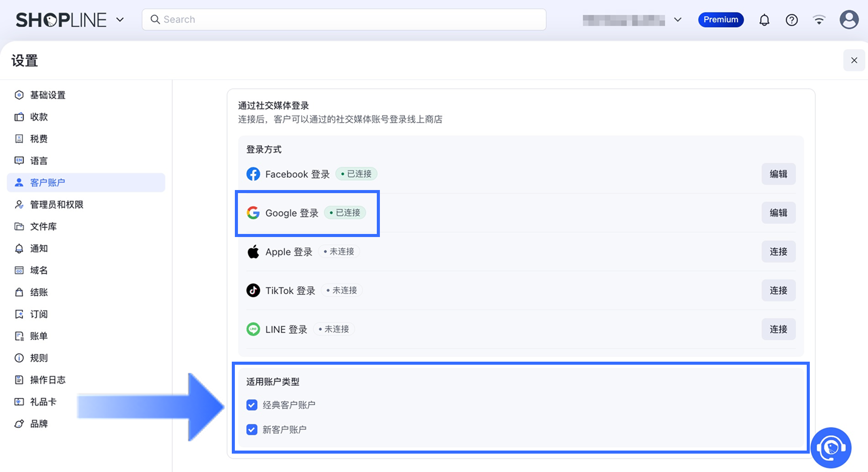Open 基础设置 in the sidebar
The image size is (868, 472).
click(47, 95)
